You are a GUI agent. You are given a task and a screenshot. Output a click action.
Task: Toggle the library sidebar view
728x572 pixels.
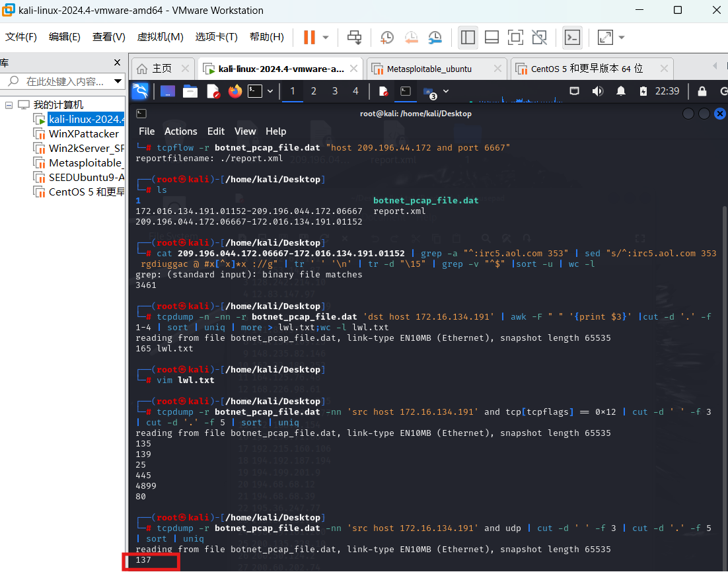[x=468, y=37]
